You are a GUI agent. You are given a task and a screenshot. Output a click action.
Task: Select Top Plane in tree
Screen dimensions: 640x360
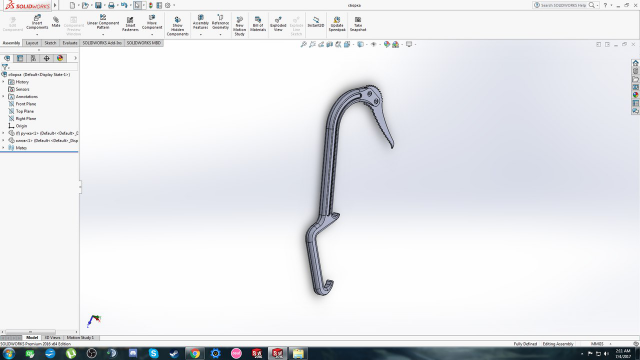point(24,111)
